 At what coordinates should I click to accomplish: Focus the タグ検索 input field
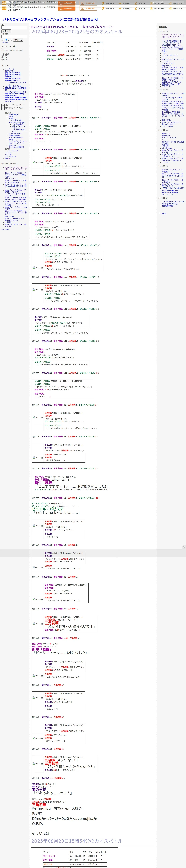[14, 36]
